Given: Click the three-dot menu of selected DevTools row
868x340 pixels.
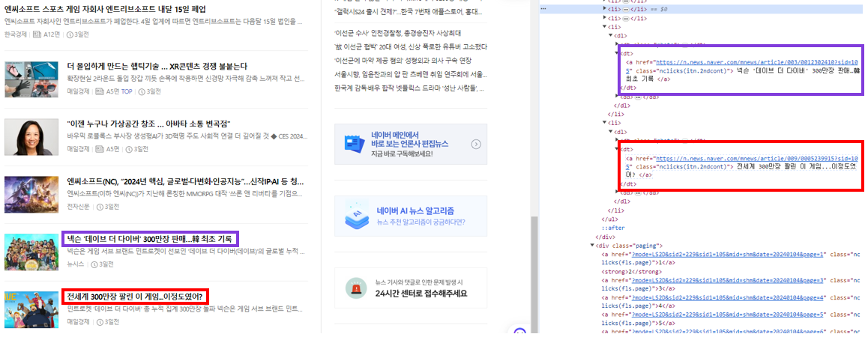Looking at the screenshot, I should tap(543, 10).
